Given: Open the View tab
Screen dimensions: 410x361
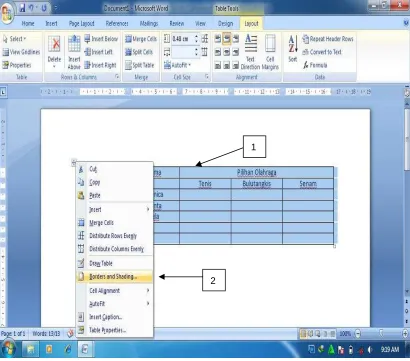Looking at the screenshot, I should coord(200,24).
